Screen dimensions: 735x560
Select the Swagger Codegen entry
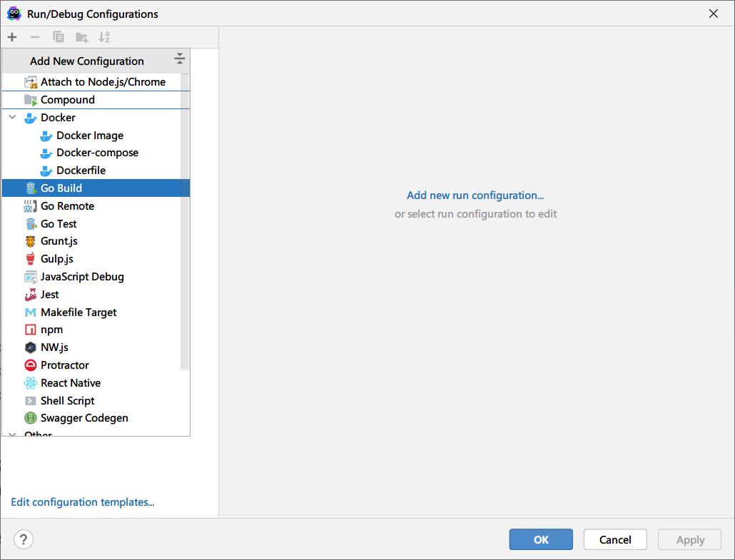(x=84, y=418)
